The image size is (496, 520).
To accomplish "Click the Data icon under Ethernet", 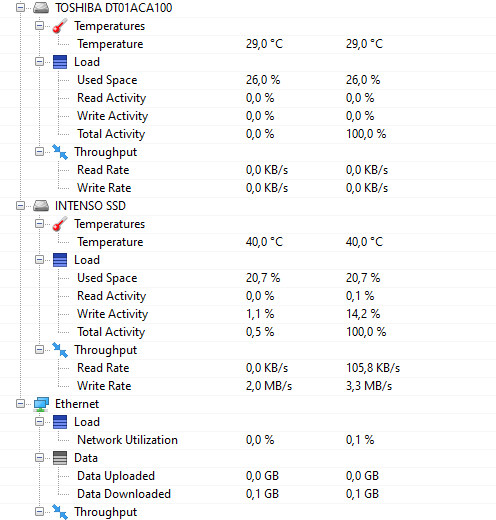I will click(60, 458).
